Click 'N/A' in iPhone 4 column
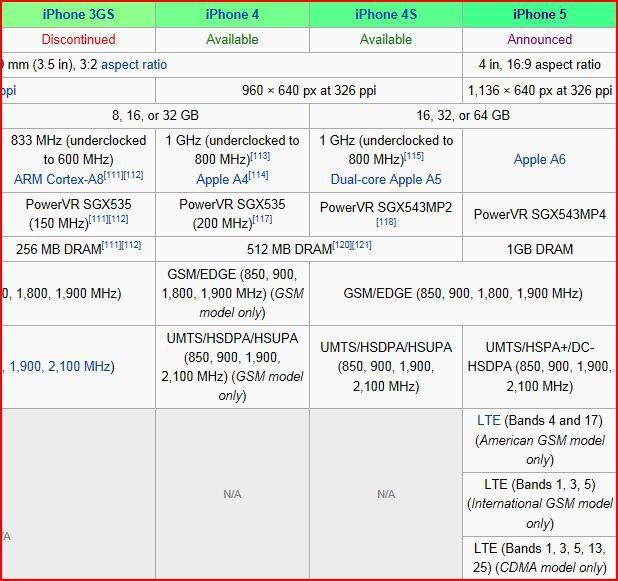 [x=232, y=494]
